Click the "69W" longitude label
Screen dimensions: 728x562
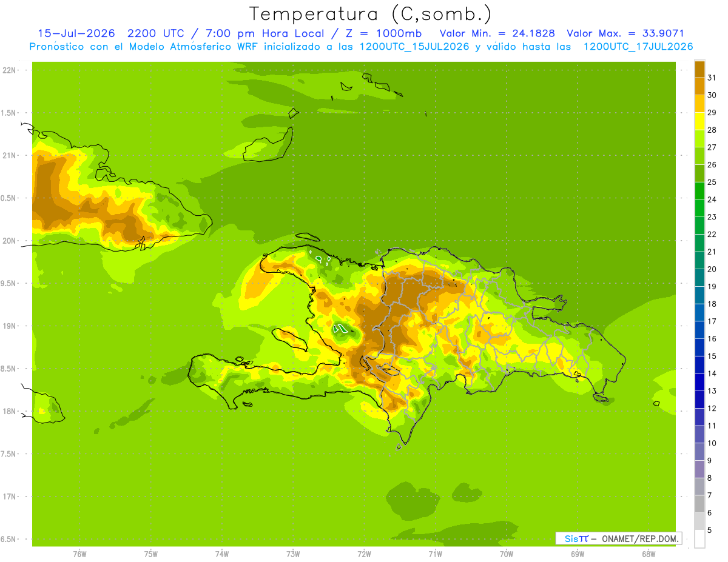(x=578, y=554)
